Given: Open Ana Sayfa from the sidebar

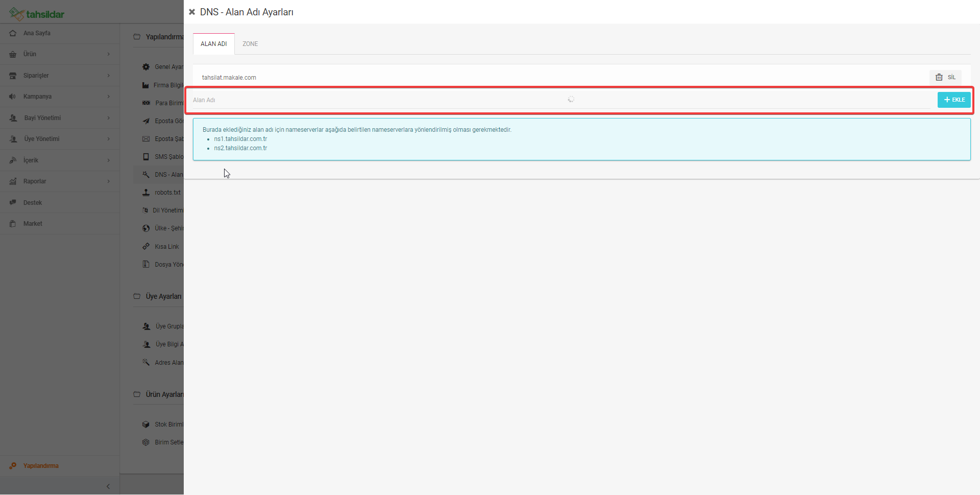Looking at the screenshot, I should 60,33.
